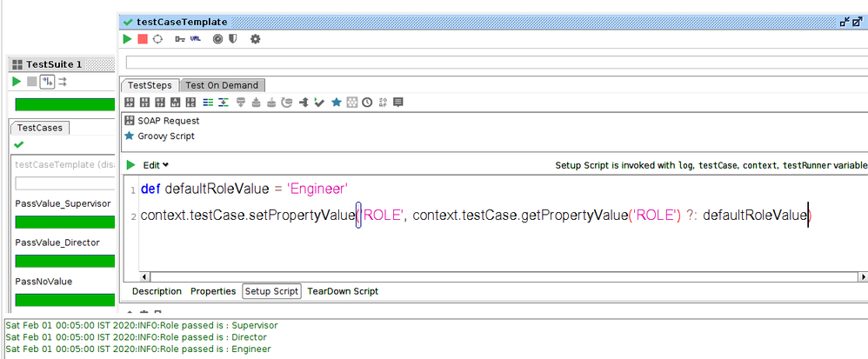Select the PassValue_Supervisor test case

click(x=63, y=203)
